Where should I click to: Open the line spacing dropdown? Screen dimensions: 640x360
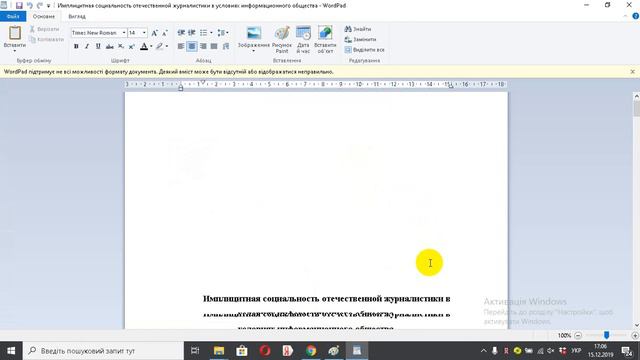coord(223,33)
